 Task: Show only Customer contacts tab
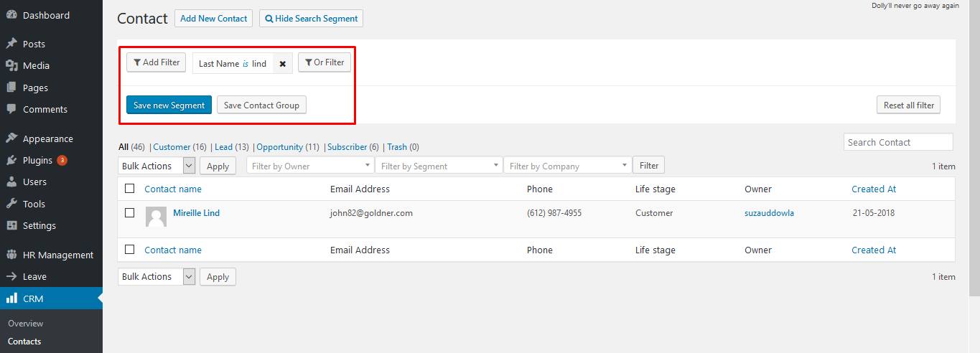172,147
